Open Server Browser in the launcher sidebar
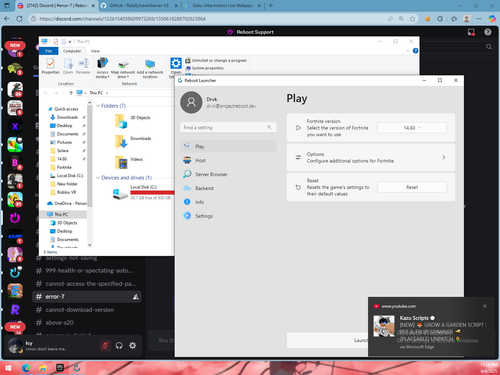 228,174
